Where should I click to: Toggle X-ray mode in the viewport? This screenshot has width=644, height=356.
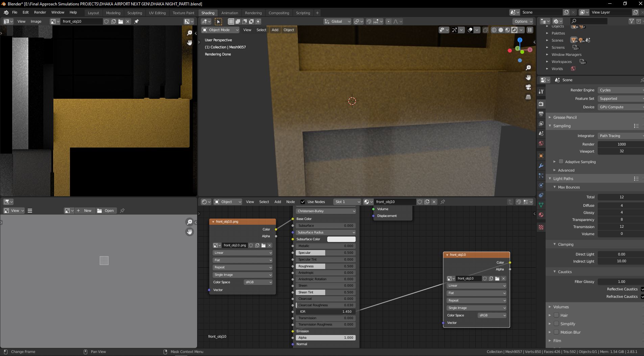pos(485,30)
